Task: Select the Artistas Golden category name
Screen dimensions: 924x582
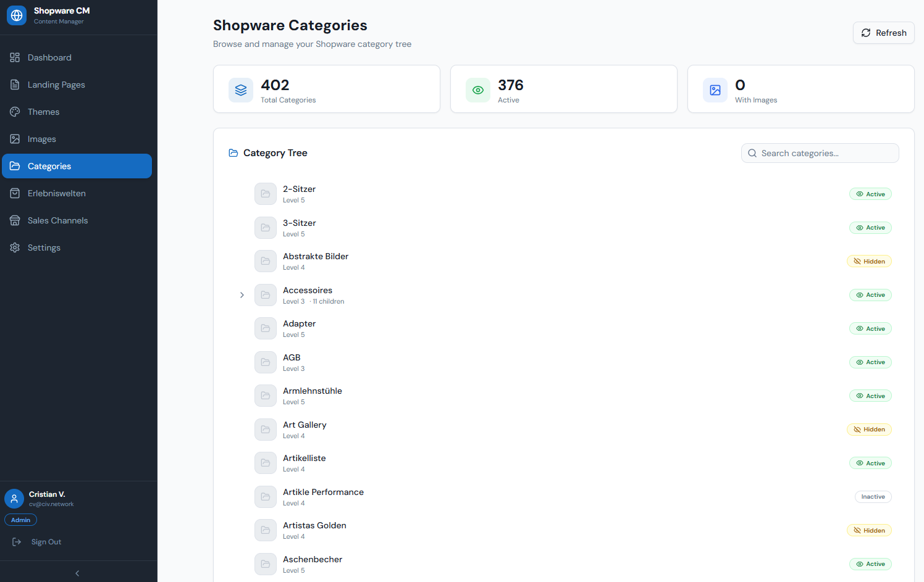Action: coord(314,525)
